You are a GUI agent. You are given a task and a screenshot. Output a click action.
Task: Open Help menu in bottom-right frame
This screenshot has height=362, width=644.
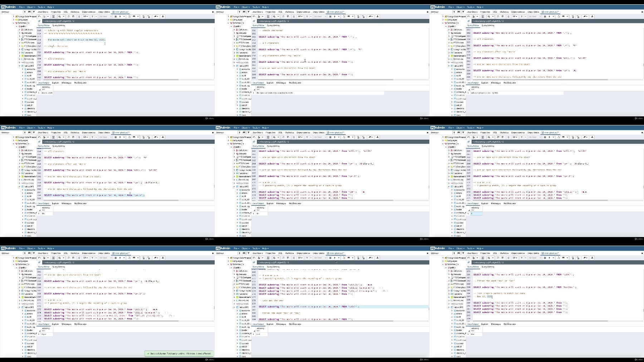tap(480, 248)
